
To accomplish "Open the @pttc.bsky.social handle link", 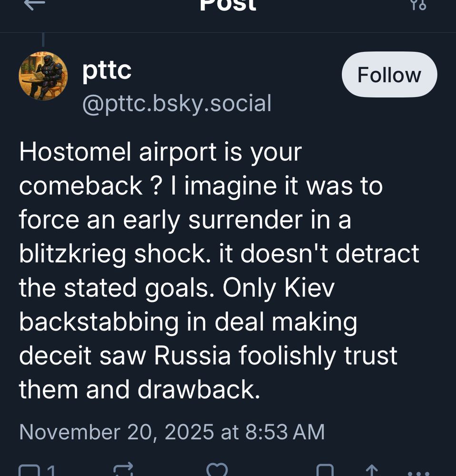I will 177,103.
